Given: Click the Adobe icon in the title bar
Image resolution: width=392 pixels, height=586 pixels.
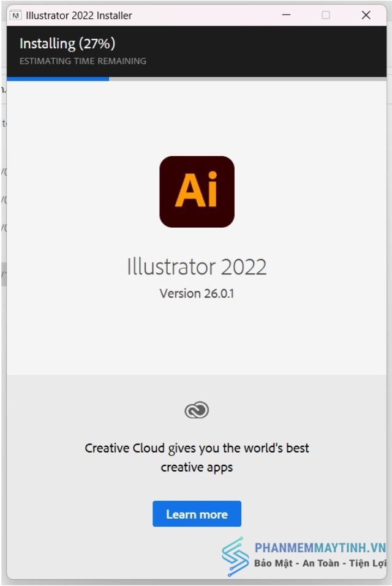Looking at the screenshot, I should pos(16,15).
